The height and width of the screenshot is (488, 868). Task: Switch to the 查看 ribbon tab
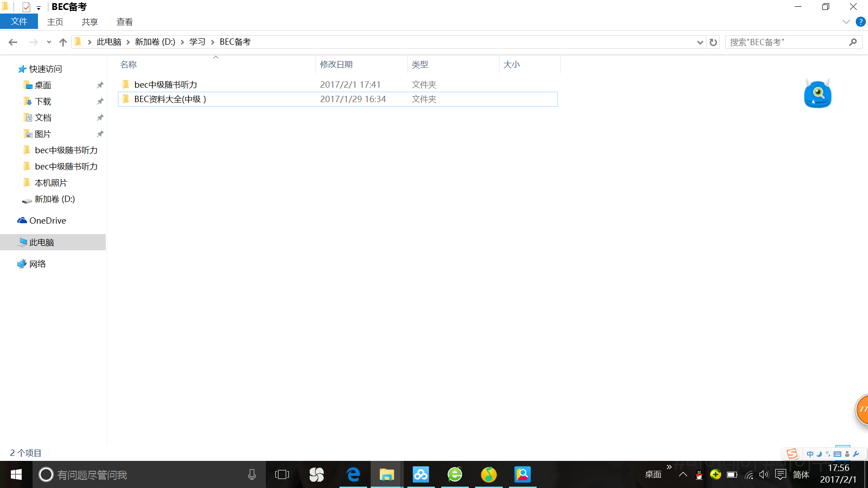[x=124, y=22]
